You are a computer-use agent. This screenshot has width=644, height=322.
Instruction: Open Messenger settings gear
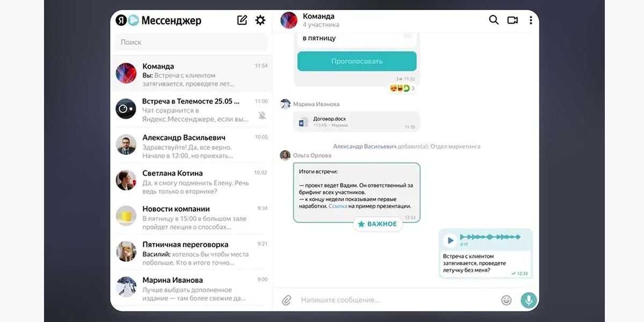pyautogui.click(x=260, y=20)
